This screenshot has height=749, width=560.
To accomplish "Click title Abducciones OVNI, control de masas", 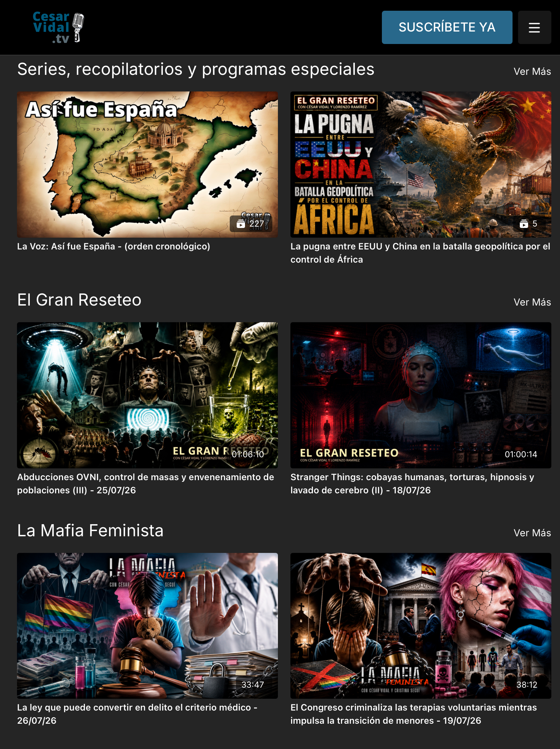I will [146, 484].
